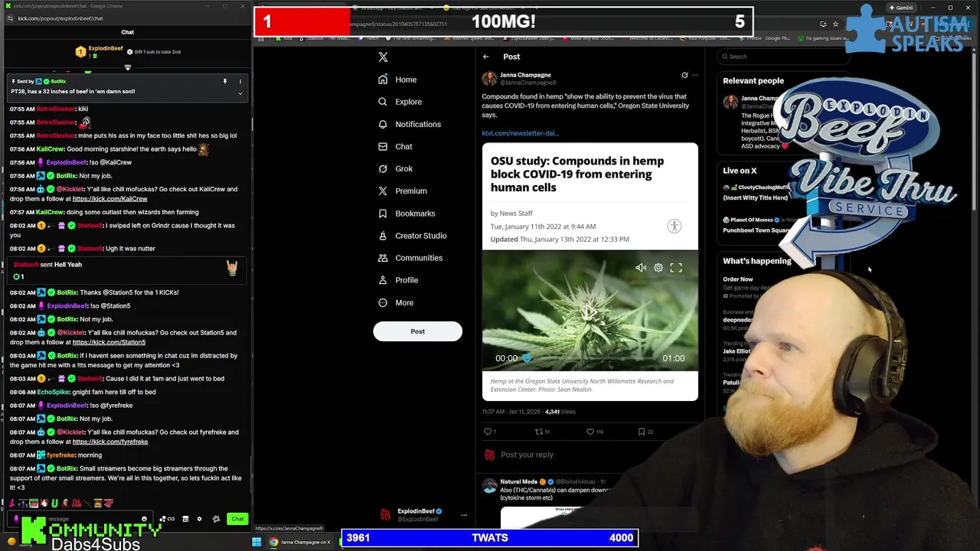Open Natural Meds reply author
Viewport: 980px width, 551px height.
(518, 482)
